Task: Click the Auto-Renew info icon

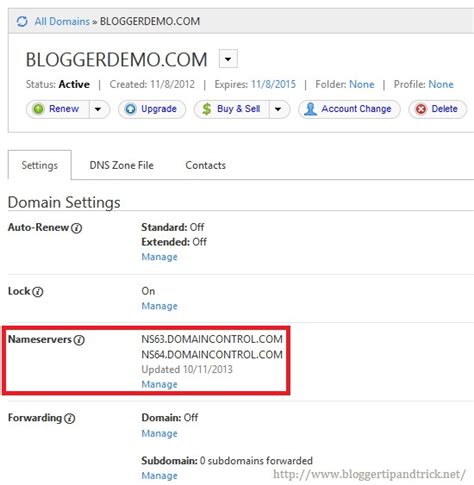Action: click(77, 228)
